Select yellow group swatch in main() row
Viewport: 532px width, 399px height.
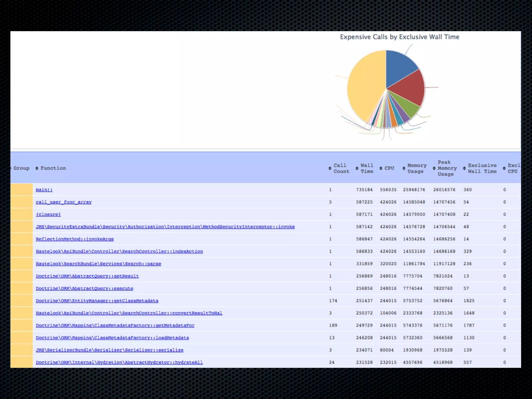pyautogui.click(x=22, y=190)
